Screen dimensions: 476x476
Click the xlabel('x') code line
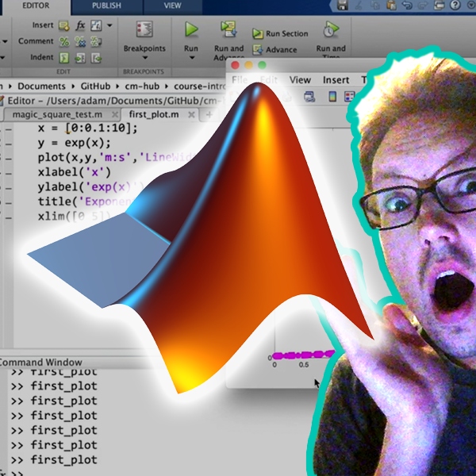click(x=75, y=172)
